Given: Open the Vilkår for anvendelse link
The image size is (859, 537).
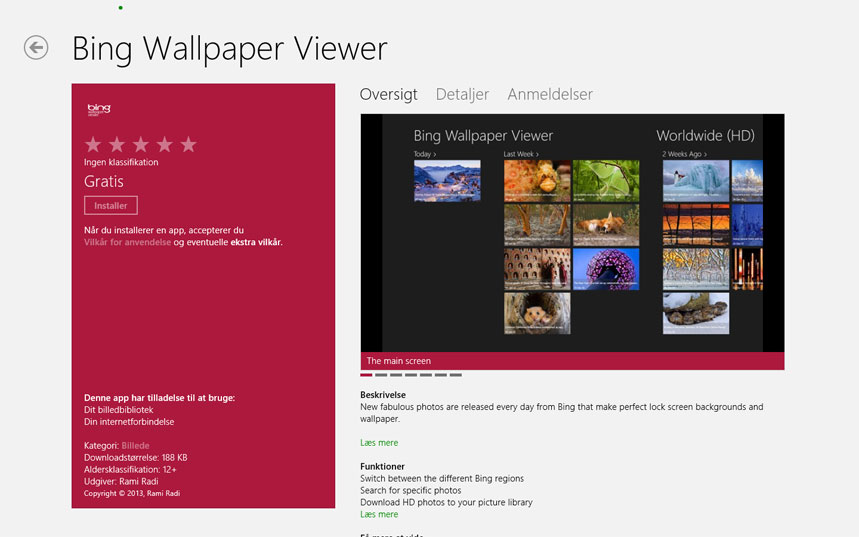Looking at the screenshot, I should (x=127, y=242).
